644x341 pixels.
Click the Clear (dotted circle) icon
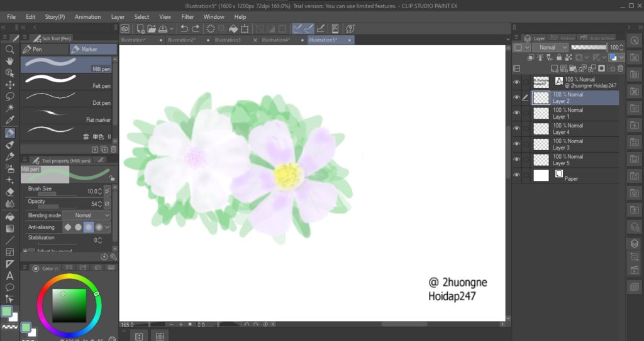pyautogui.click(x=210, y=29)
